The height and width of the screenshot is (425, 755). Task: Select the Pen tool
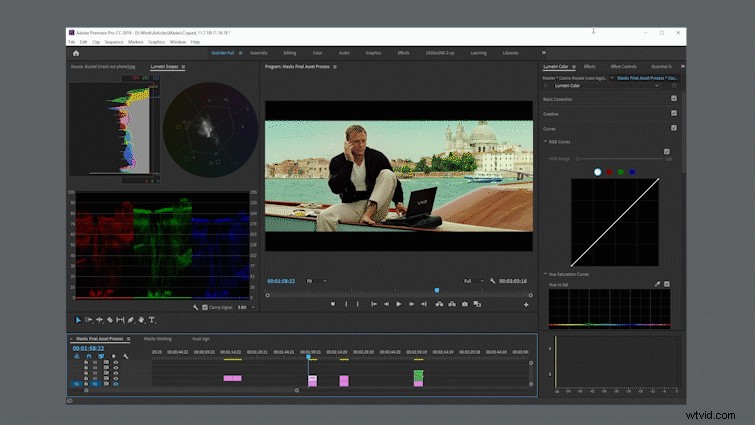130,320
